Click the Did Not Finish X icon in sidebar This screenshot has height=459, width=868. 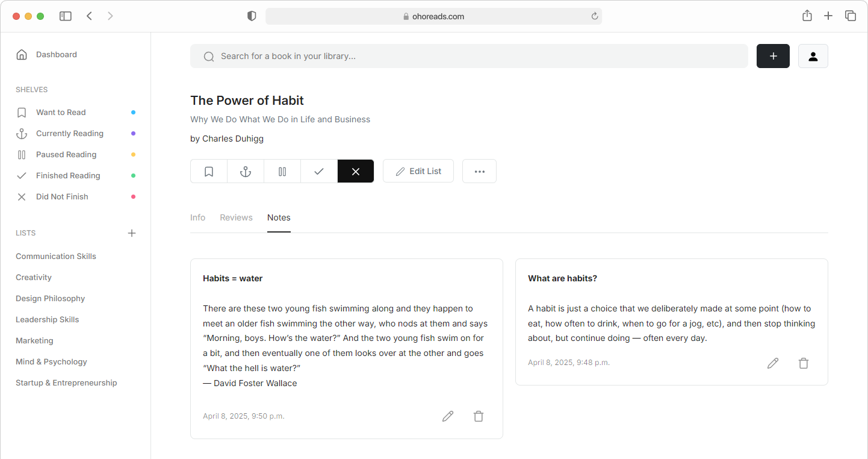22,197
